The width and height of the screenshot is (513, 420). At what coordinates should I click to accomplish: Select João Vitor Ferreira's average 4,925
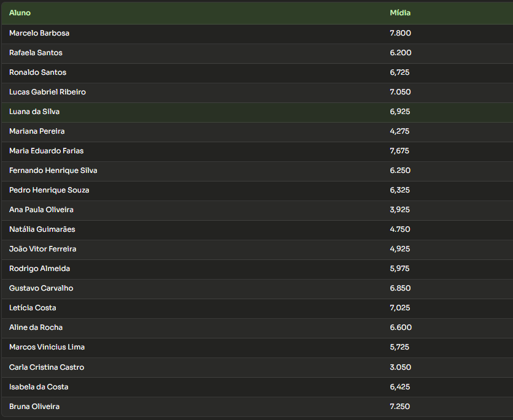[399, 249]
